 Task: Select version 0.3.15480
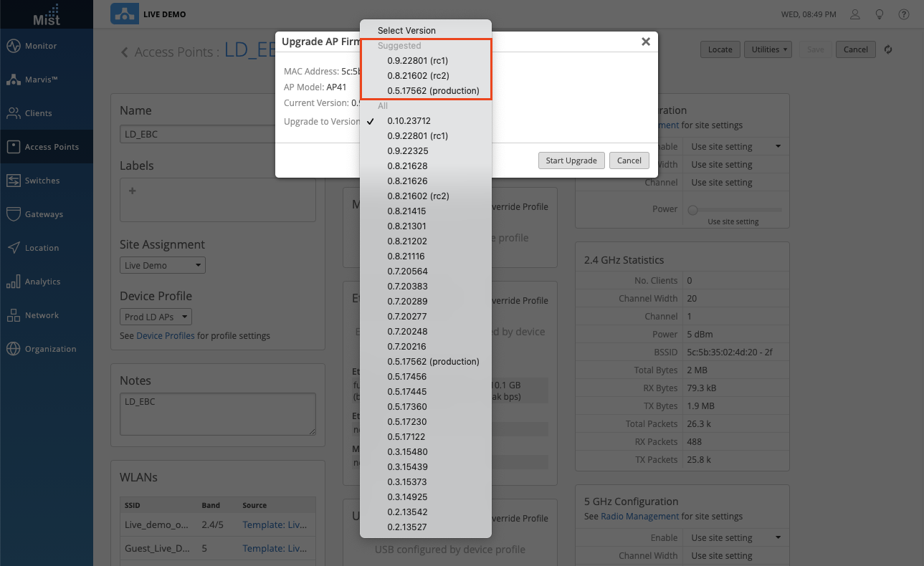(x=426, y=451)
